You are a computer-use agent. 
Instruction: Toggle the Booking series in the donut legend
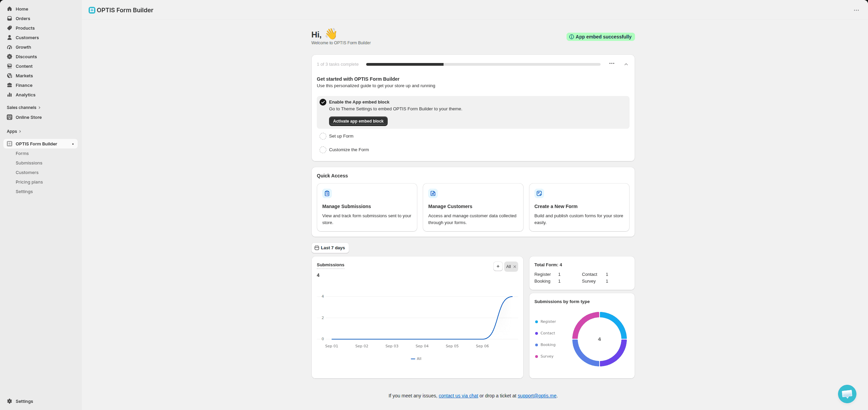[x=545, y=345]
